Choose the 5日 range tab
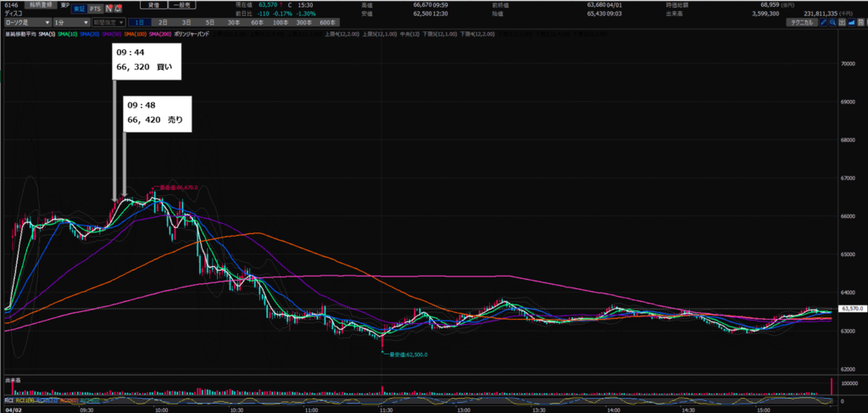Screen dimensions: 868x413 point(210,21)
